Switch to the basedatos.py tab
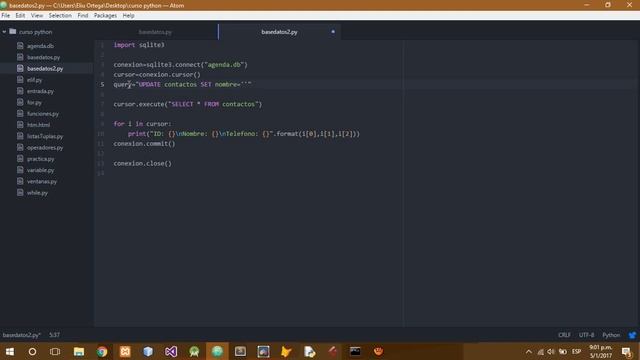This screenshot has height=360, width=640. click(155, 32)
